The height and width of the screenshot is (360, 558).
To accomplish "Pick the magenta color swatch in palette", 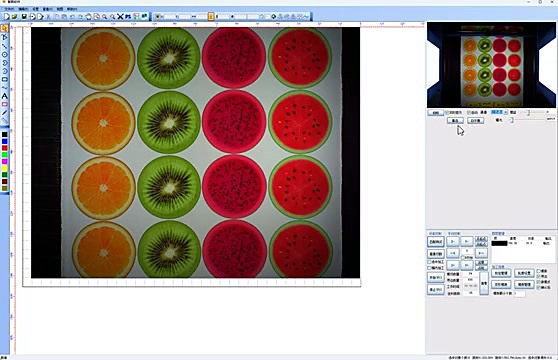I will (x=5, y=162).
